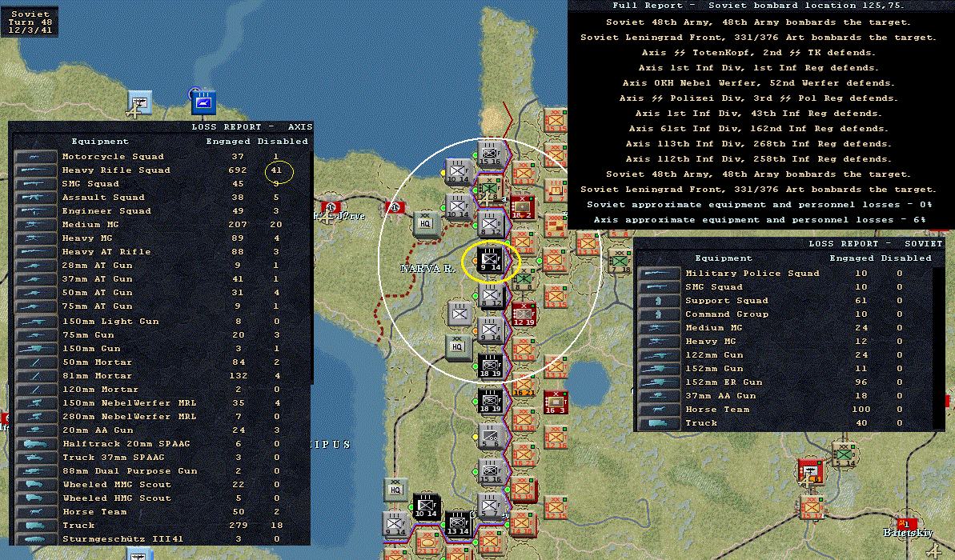
Task: Click the Full Report header line
Action: tap(759, 6)
